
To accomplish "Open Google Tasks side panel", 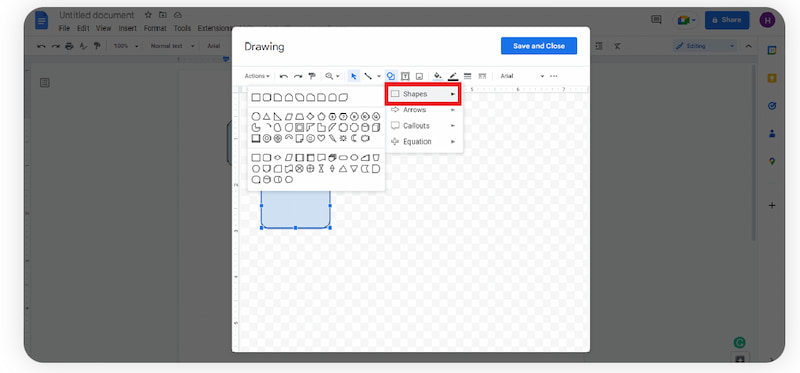I will point(772,106).
